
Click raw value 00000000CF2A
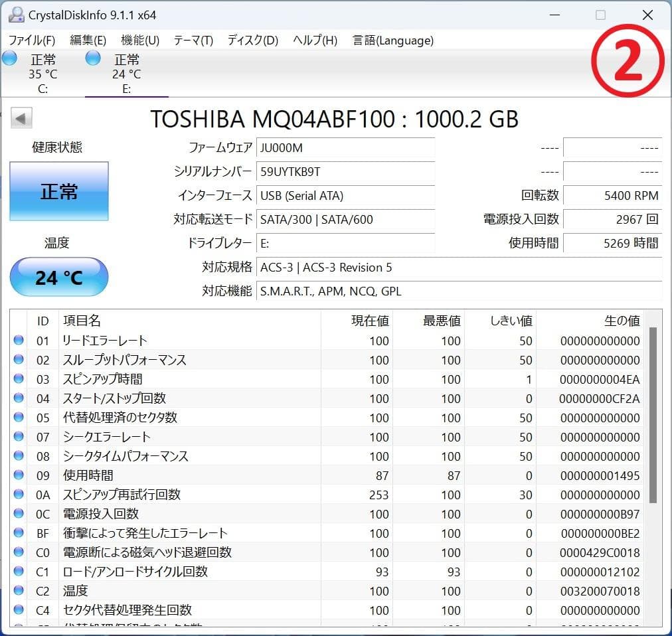[600, 398]
